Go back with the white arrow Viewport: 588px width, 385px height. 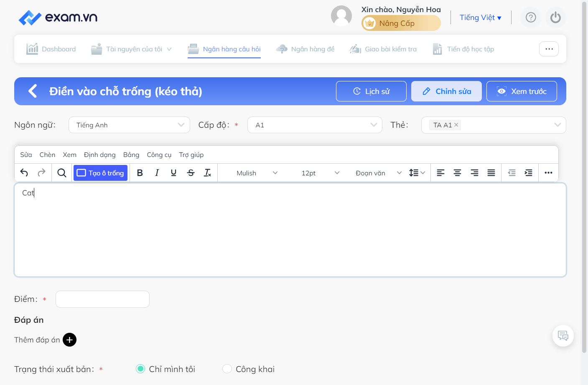tap(33, 91)
